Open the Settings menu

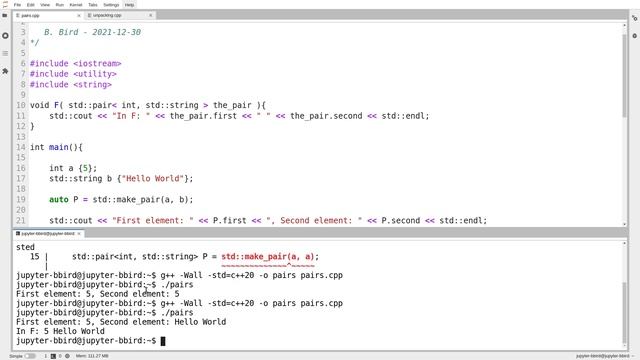coord(111,5)
